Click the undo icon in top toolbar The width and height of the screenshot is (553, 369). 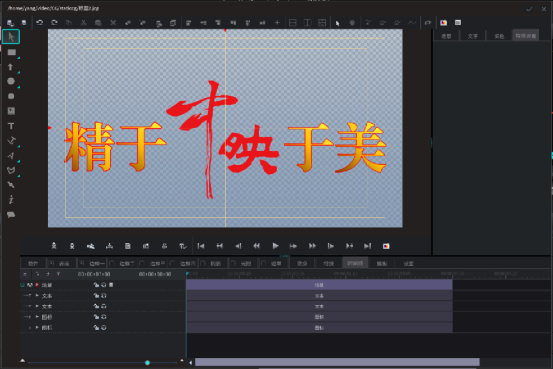point(40,23)
